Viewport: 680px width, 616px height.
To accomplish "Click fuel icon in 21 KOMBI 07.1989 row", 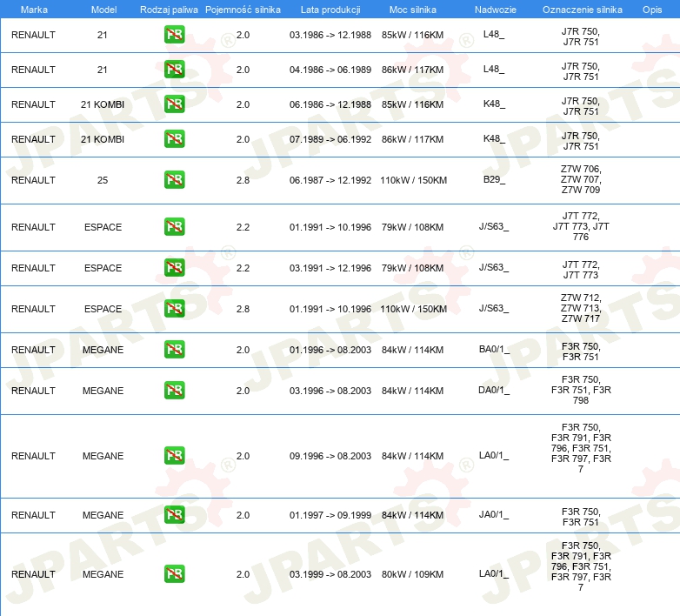I will coord(174,139).
